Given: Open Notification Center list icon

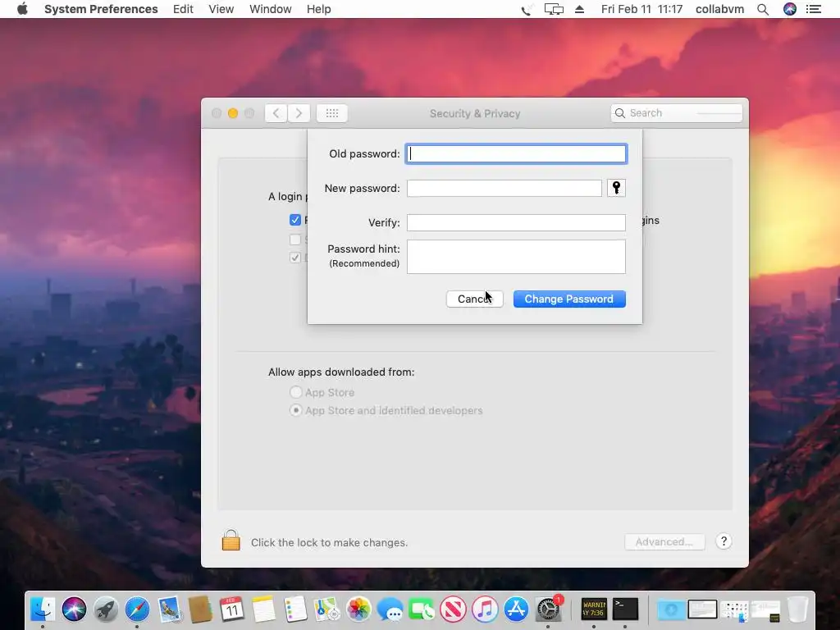Looking at the screenshot, I should 813,9.
